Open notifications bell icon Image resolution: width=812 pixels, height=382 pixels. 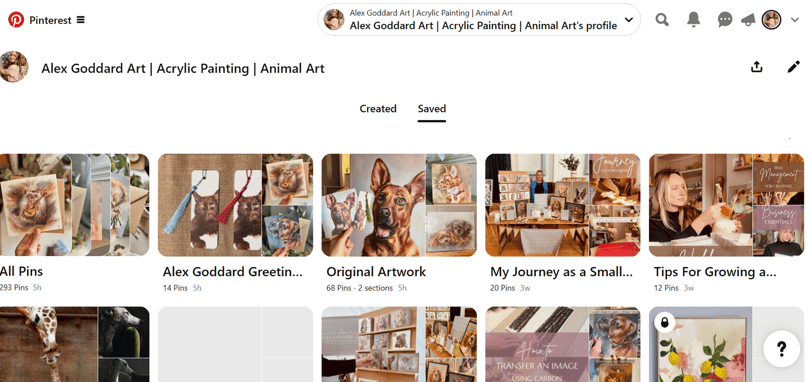click(693, 20)
